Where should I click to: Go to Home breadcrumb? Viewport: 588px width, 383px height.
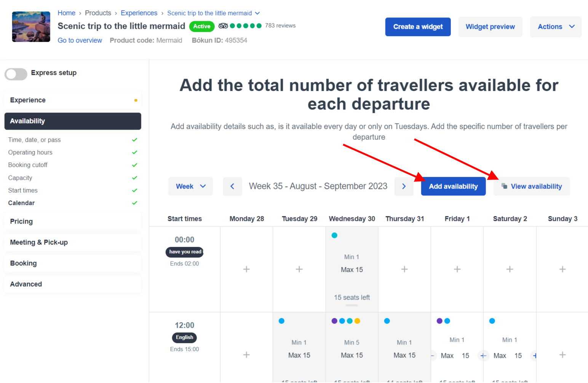click(66, 13)
